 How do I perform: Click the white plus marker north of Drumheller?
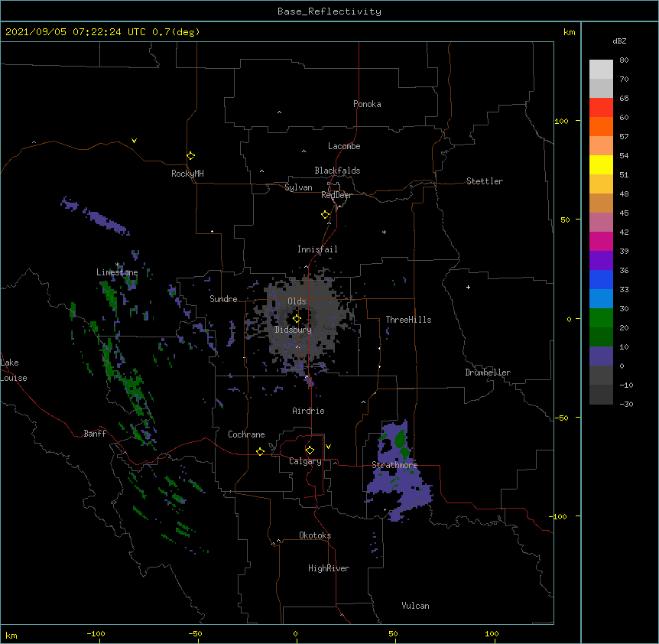pos(468,287)
